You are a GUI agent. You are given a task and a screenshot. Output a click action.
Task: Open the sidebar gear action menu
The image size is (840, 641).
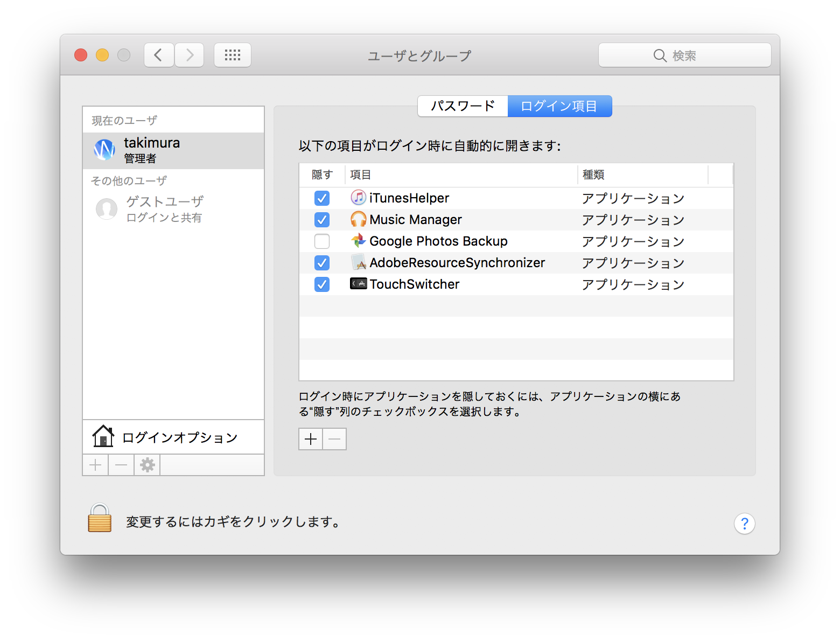(147, 465)
